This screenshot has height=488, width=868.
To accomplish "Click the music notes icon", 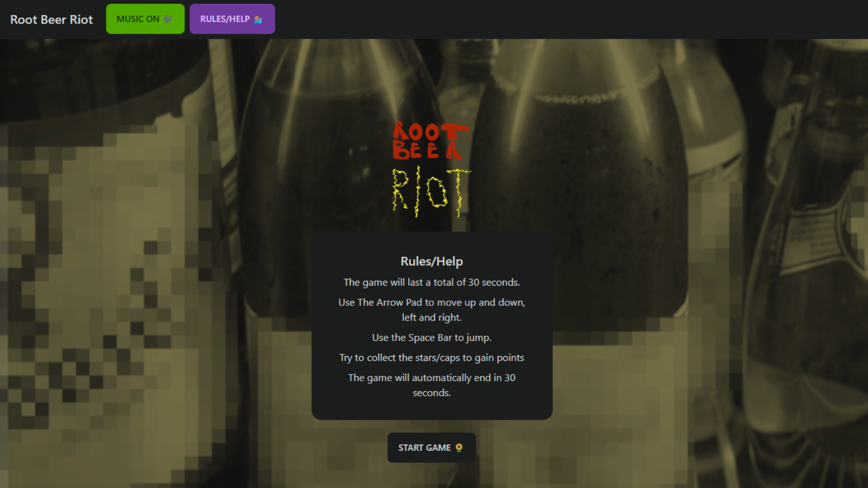I will click(168, 19).
